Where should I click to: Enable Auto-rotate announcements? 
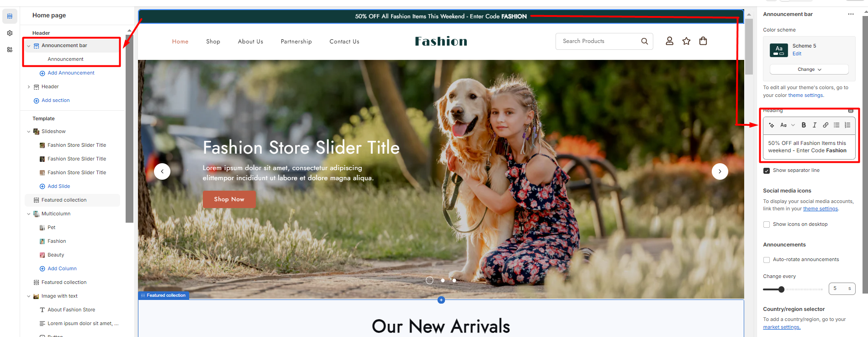point(767,260)
